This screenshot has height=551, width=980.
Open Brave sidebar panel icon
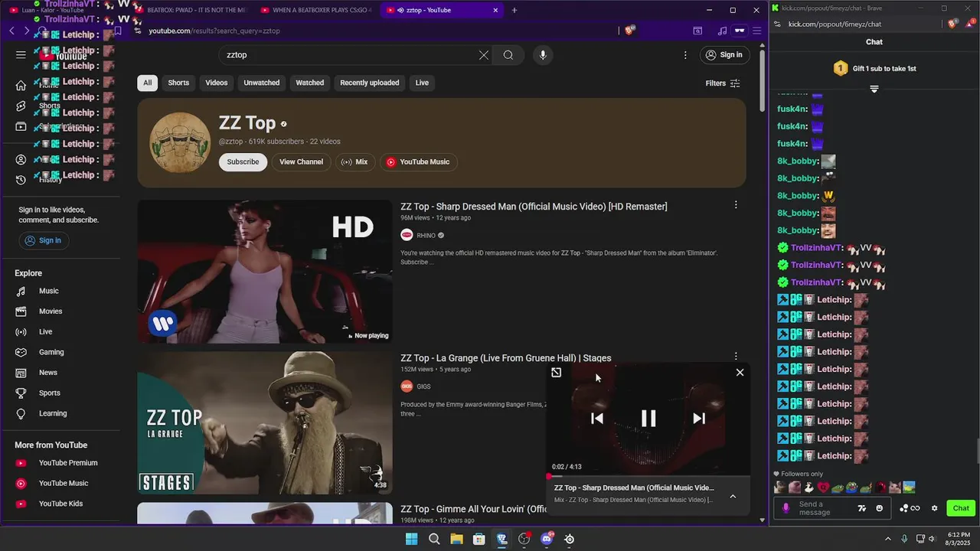pyautogui.click(x=697, y=31)
